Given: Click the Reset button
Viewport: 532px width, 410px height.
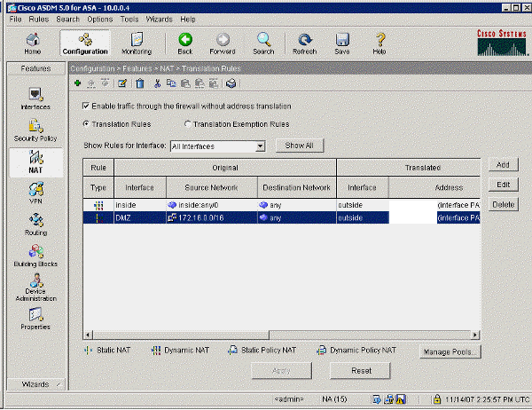Looking at the screenshot, I should 360,371.
